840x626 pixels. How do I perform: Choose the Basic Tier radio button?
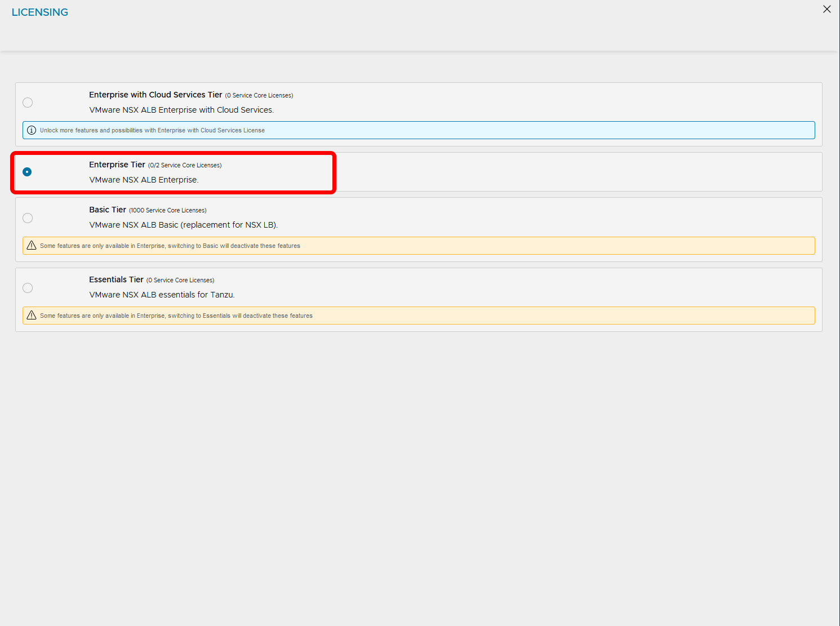(28, 218)
